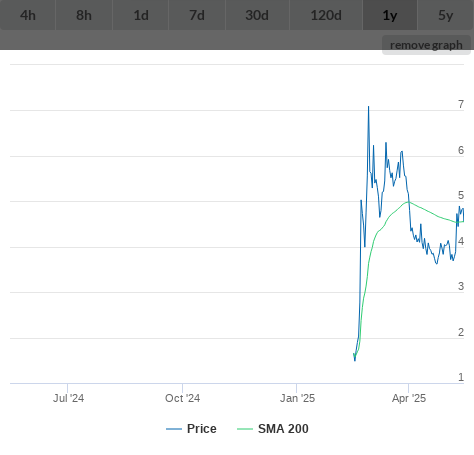Click the price peak near 7
The width and height of the screenshot is (474, 455).
click(x=368, y=107)
